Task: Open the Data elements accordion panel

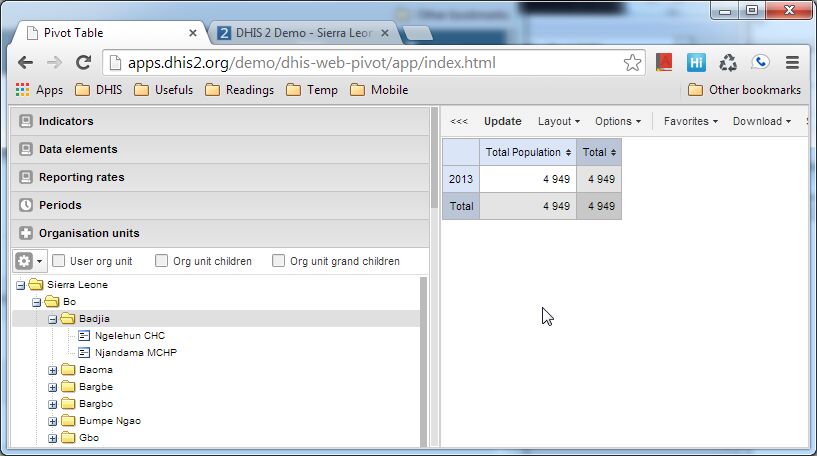Action: pos(220,150)
